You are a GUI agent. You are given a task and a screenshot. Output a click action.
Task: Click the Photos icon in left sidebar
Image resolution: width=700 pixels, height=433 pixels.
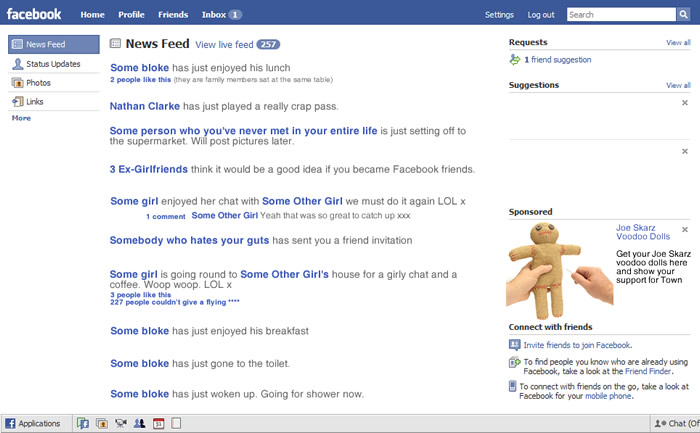tap(17, 83)
